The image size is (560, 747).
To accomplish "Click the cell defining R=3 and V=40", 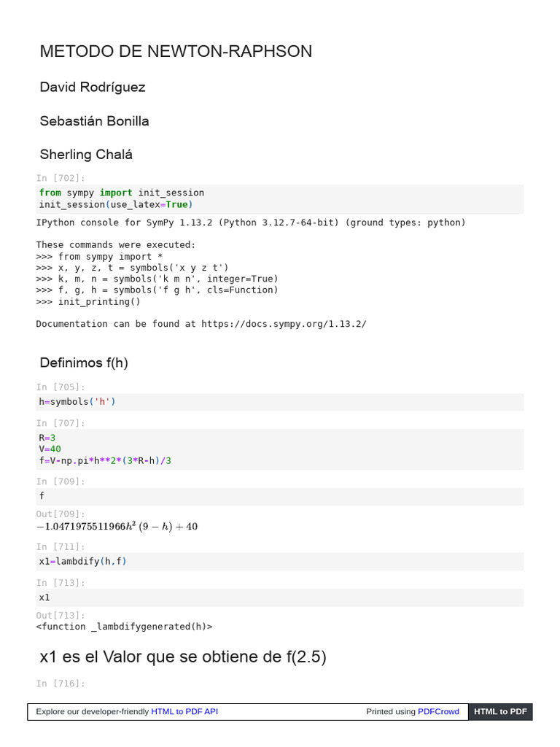I will click(x=280, y=449).
